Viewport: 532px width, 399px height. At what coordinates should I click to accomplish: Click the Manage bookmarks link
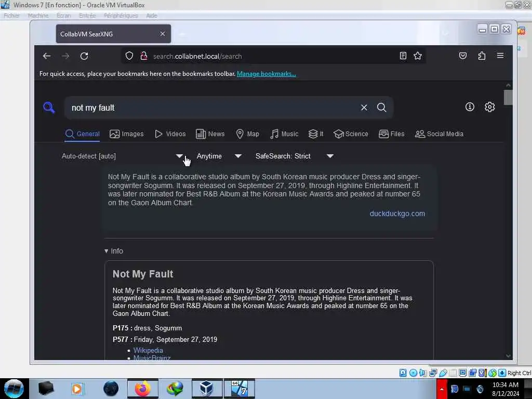pyautogui.click(x=267, y=74)
